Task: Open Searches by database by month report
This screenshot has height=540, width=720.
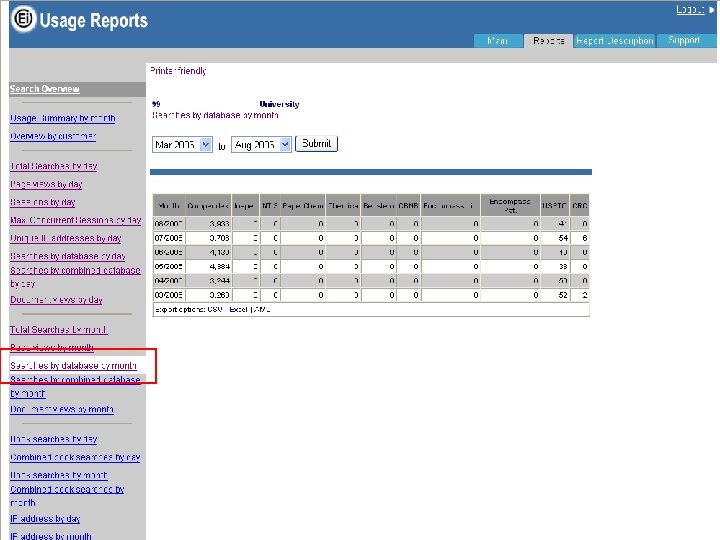Action: [x=73, y=366]
